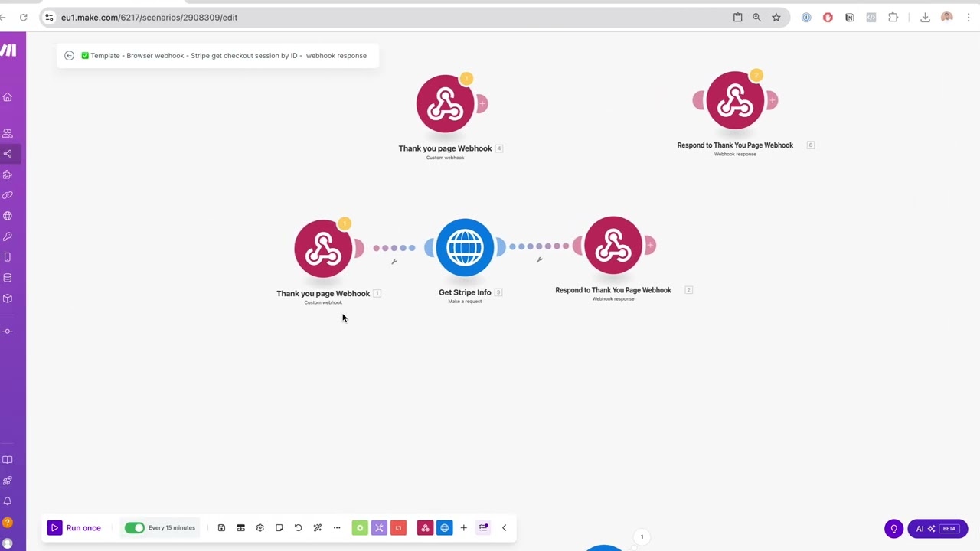Open Connections link icon in sidebar
This screenshot has width=980, height=551.
(8, 195)
